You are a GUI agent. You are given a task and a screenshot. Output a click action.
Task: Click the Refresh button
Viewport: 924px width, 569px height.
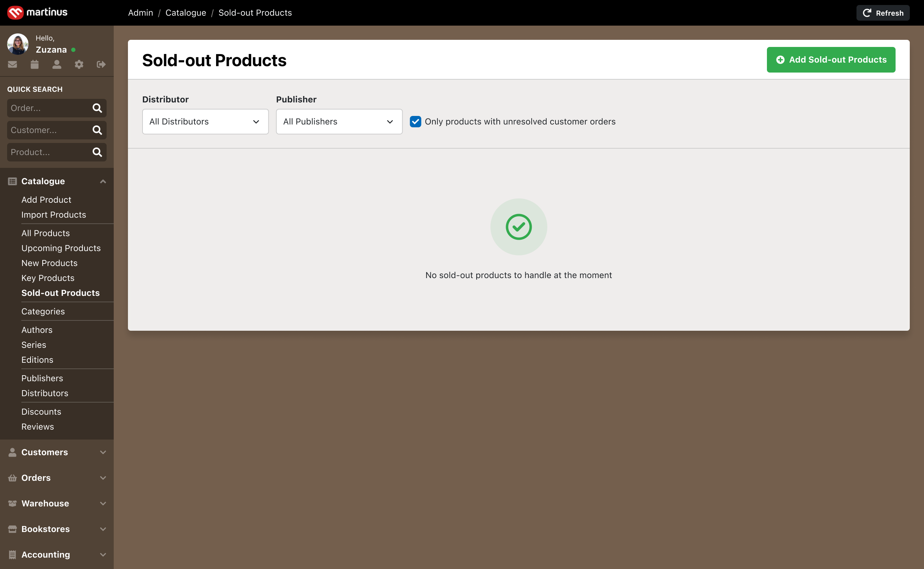pos(883,13)
